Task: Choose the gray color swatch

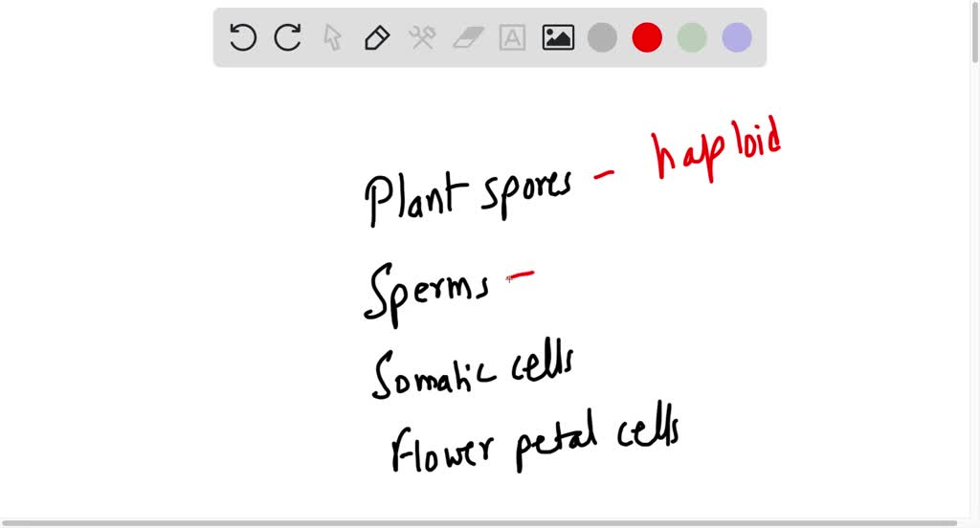Action: 603,37
